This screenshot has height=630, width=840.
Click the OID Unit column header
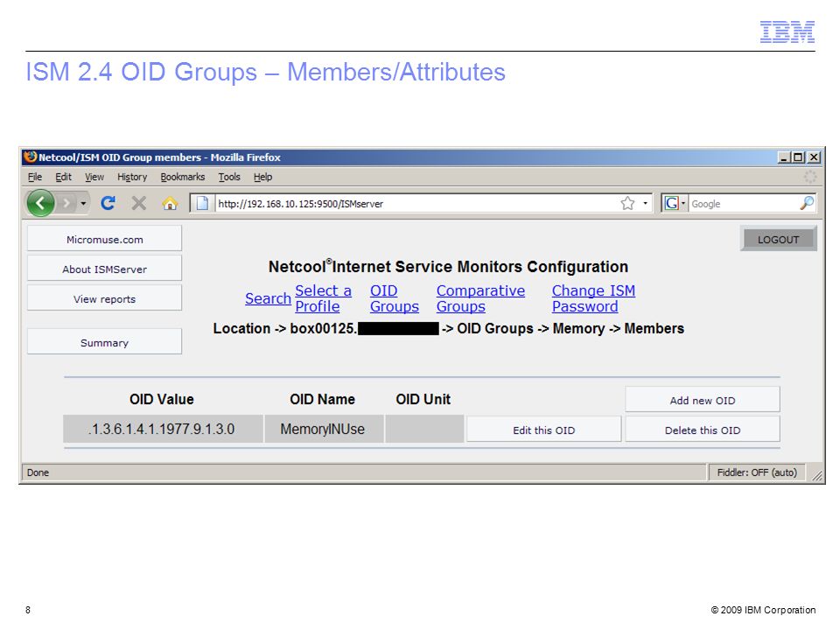pyautogui.click(x=423, y=399)
